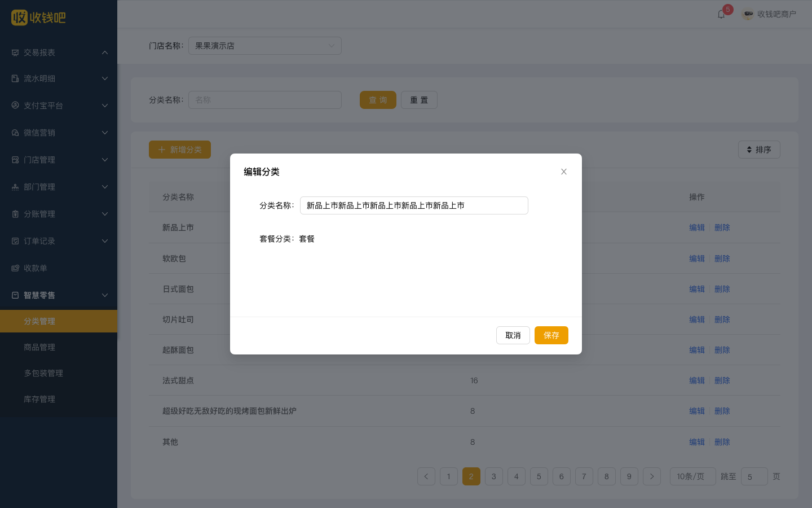Expand the 流水明细 menu chevron
The height and width of the screenshot is (508, 812).
105,78
